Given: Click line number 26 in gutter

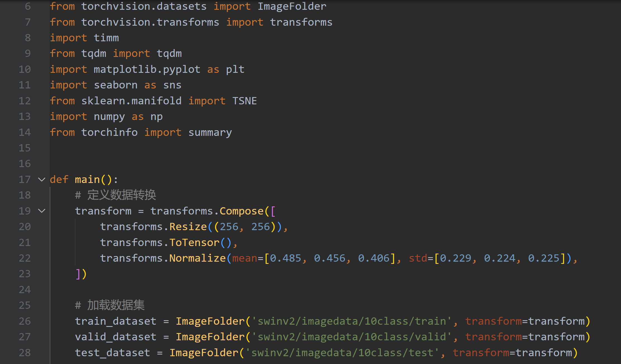Looking at the screenshot, I should [x=25, y=321].
